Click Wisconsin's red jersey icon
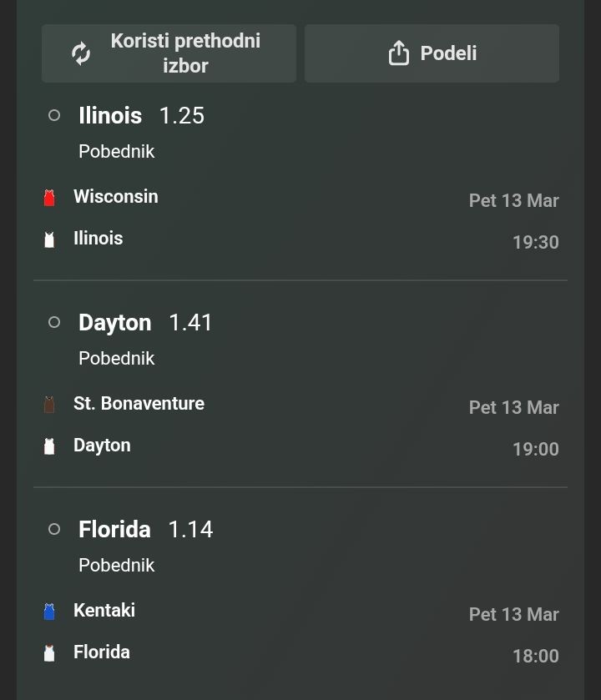This screenshot has height=700, width=601. [49, 198]
